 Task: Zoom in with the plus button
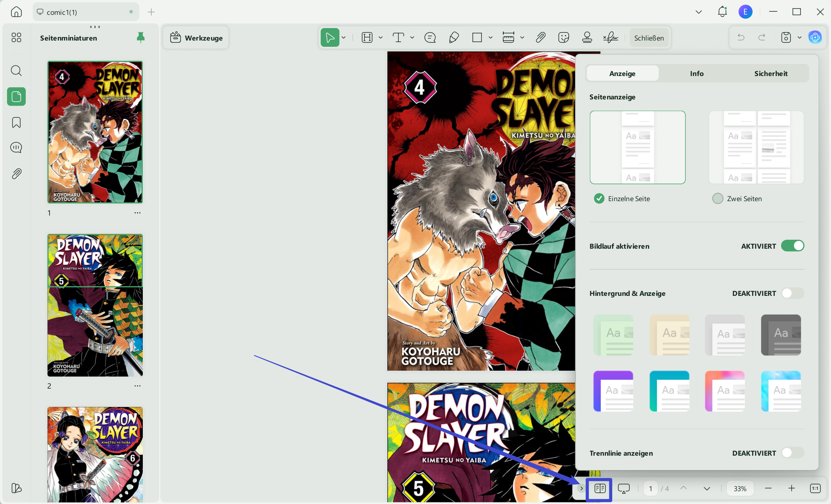792,488
